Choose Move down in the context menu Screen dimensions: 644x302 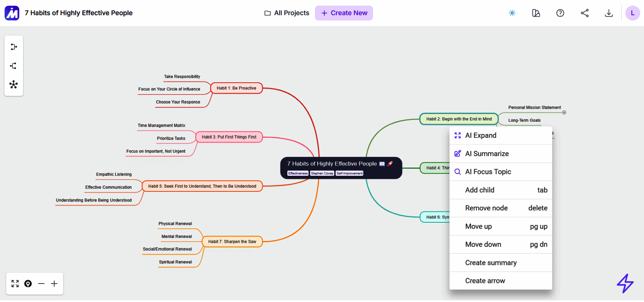(501, 245)
